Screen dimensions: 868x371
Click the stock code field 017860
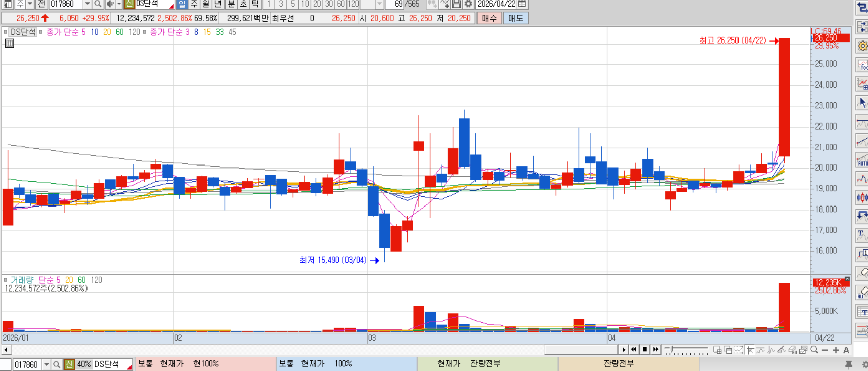[66, 4]
